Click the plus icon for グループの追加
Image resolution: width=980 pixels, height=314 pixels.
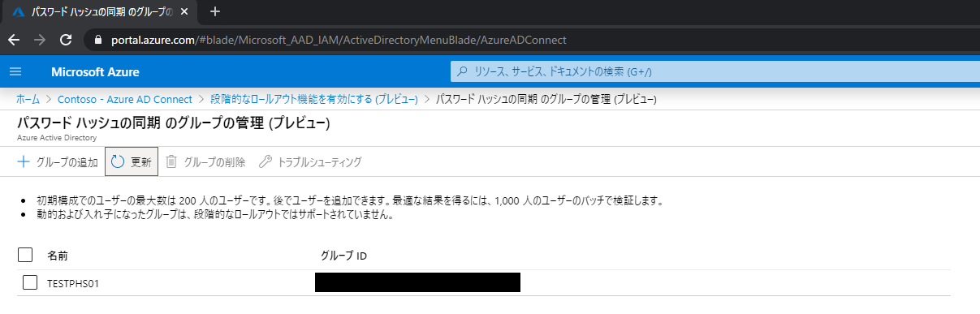[24, 161]
